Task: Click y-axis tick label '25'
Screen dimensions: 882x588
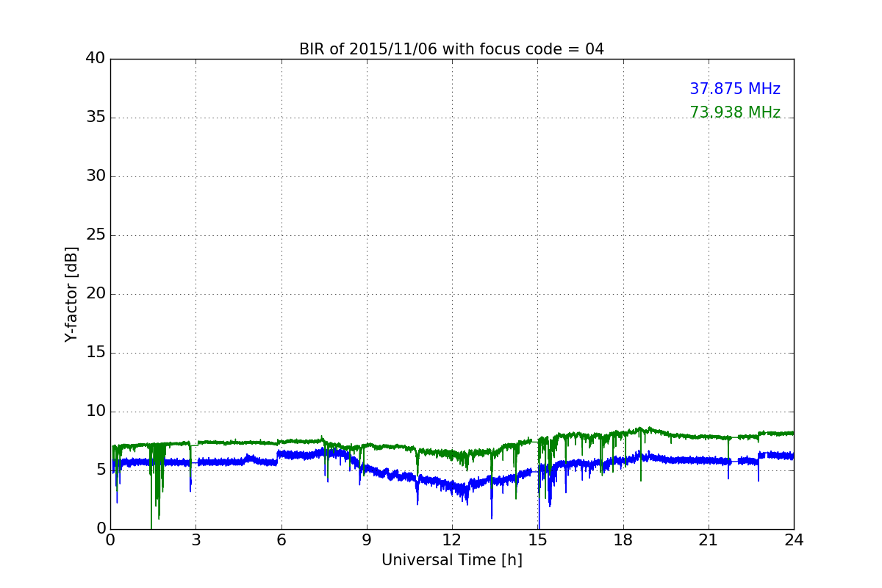Action: [96, 235]
